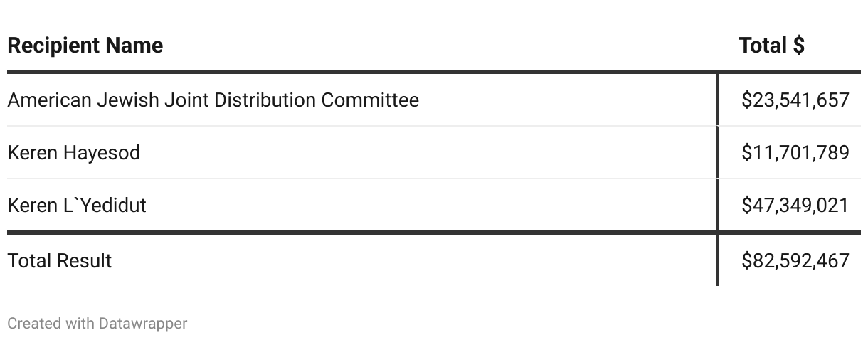Click the word Committee in first row

(370, 100)
